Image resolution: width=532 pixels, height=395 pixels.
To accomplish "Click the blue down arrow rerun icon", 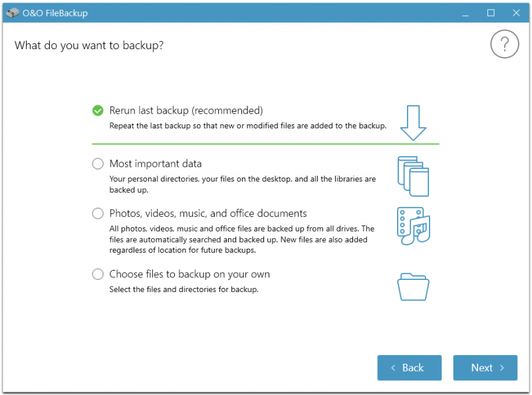I will [x=413, y=123].
